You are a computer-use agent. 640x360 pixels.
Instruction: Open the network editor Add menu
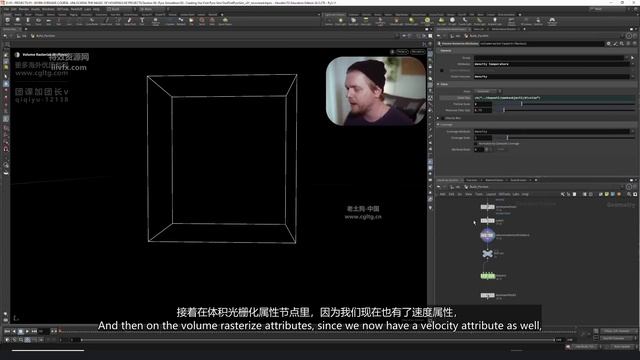click(x=442, y=194)
